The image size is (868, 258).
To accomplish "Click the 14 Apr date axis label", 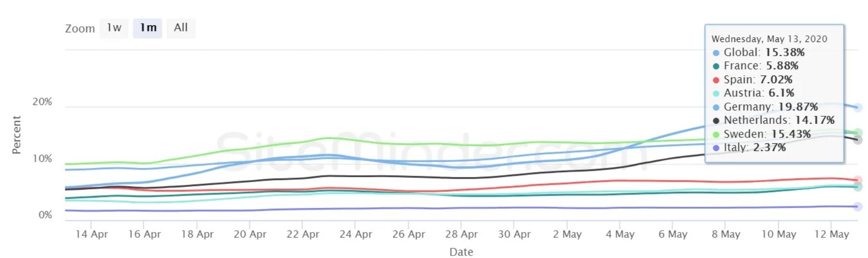I will [x=91, y=234].
